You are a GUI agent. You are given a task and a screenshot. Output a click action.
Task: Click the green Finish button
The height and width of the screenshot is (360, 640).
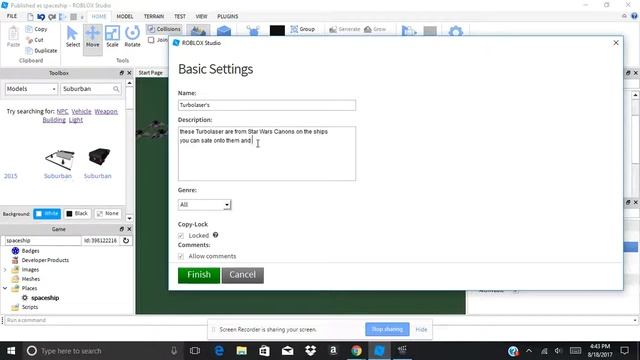pos(199,275)
